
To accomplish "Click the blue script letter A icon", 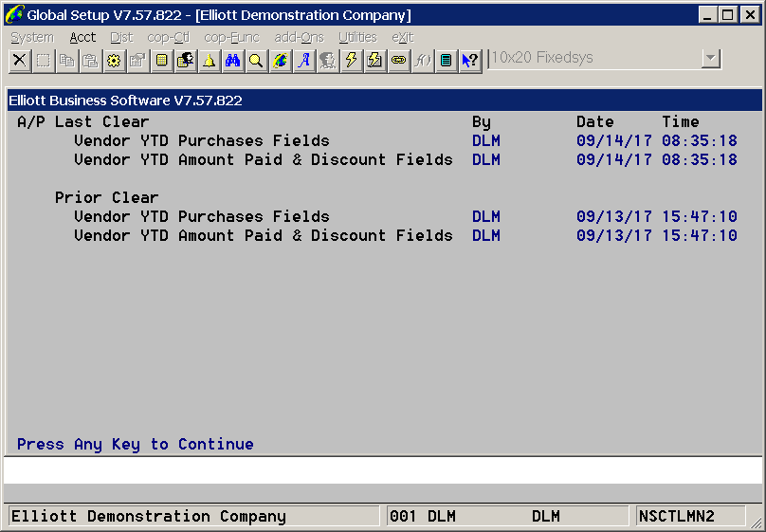I will 304,61.
